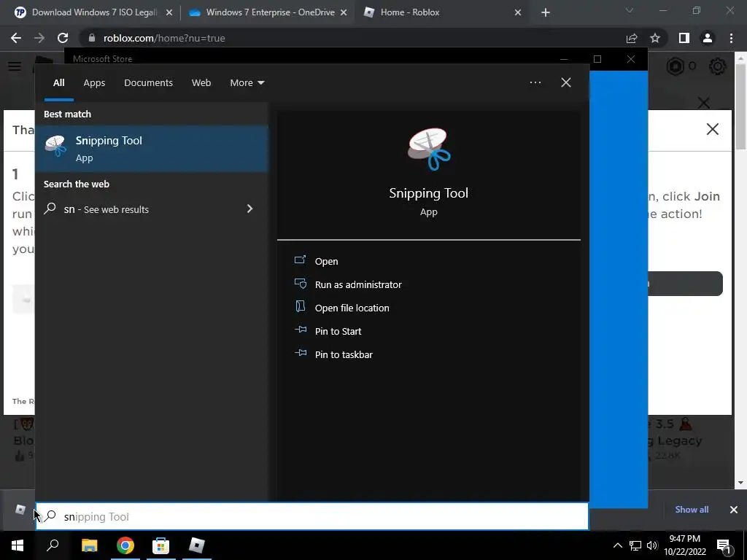Close the Windows search panel

coord(566,82)
